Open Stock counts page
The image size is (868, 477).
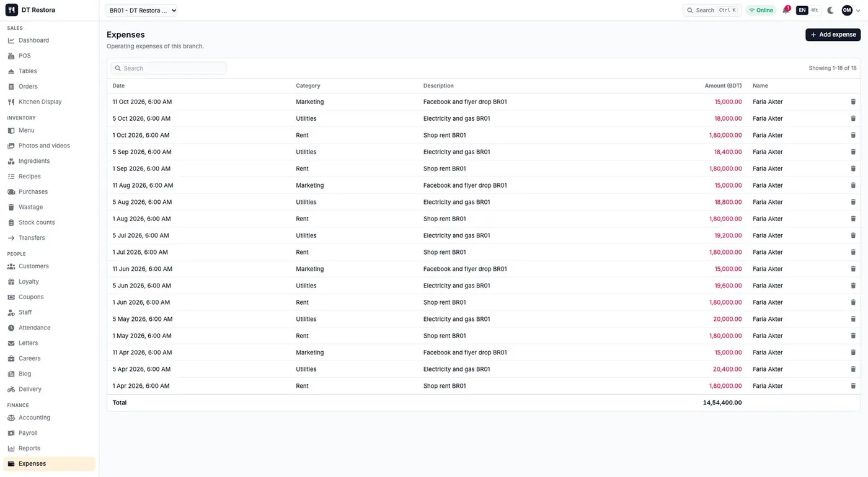49,222
